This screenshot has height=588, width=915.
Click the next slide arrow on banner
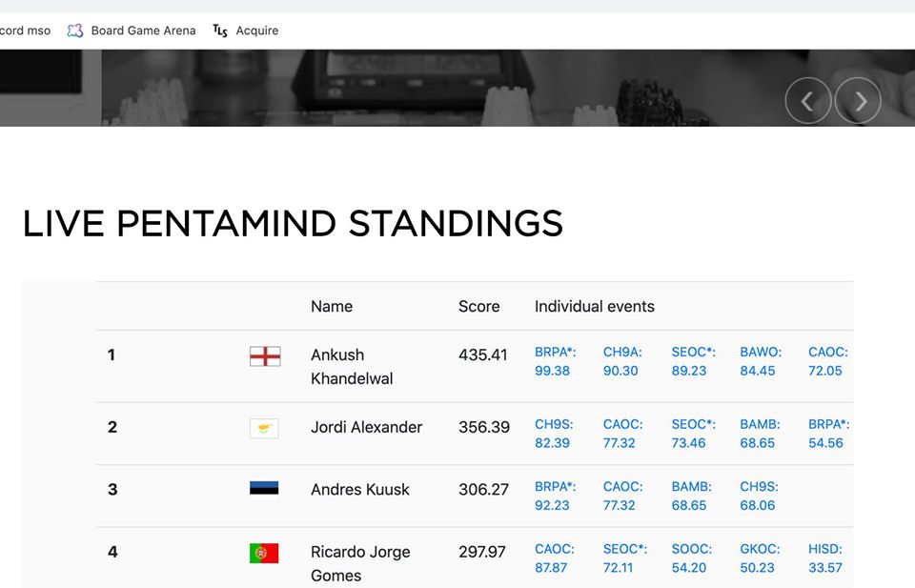pyautogui.click(x=858, y=101)
